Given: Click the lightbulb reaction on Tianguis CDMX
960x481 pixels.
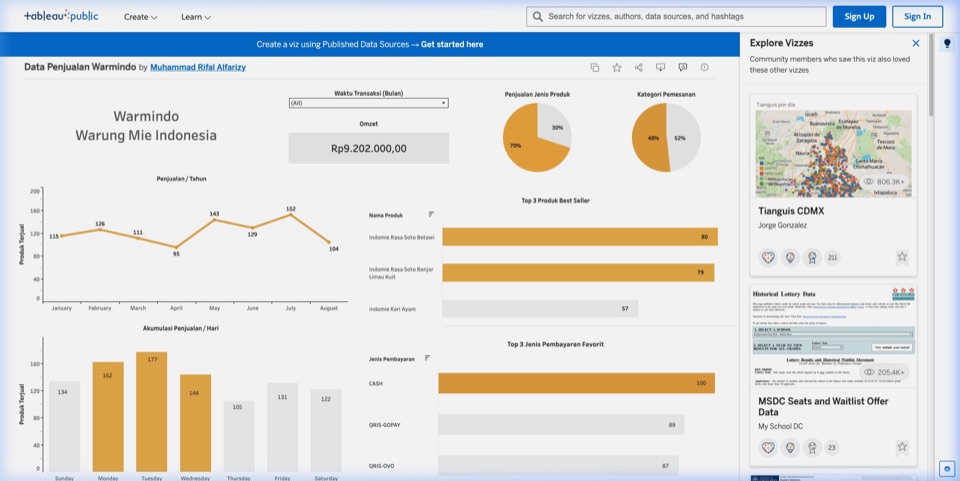Looking at the screenshot, I should coord(790,258).
